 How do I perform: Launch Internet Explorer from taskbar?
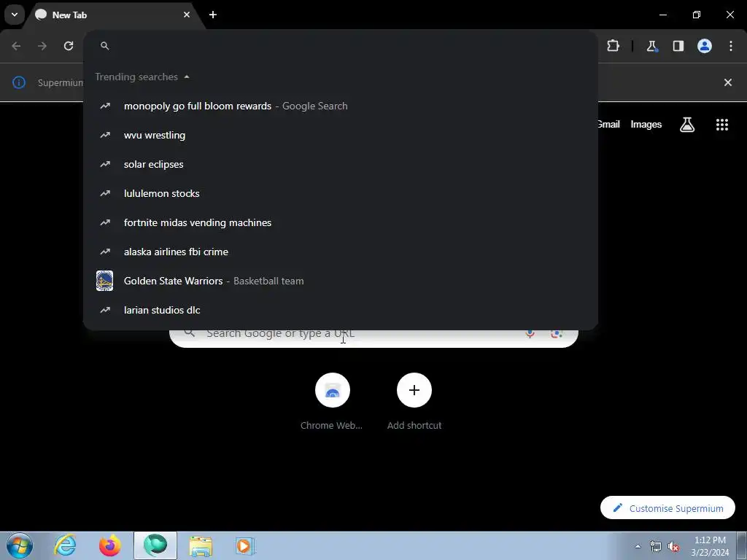pyautogui.click(x=65, y=545)
